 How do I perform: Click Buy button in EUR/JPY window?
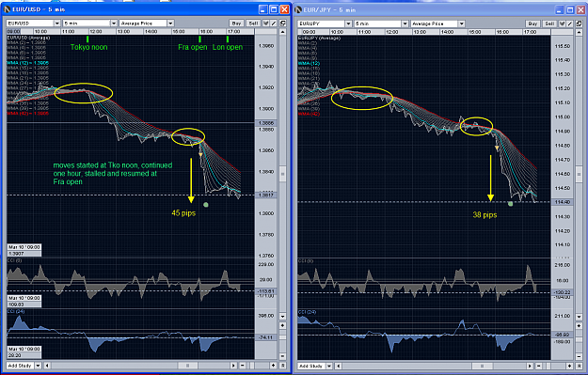click(x=532, y=23)
